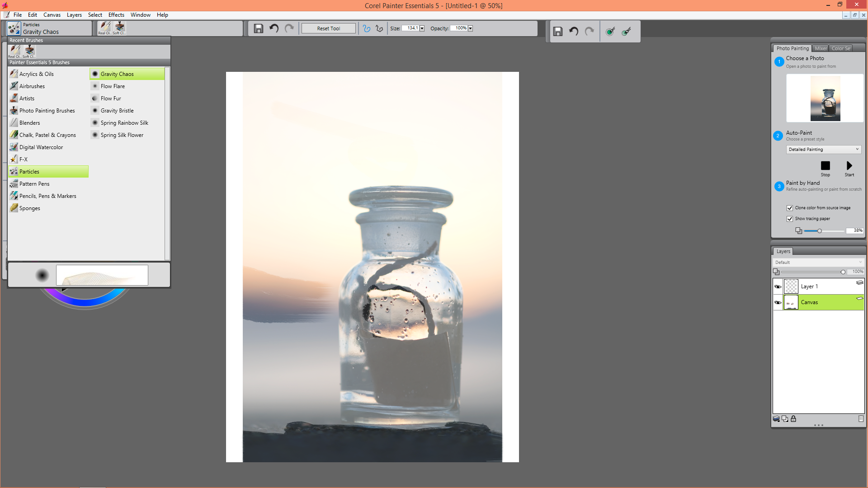Open the Opacity dropdown arrow
The height and width of the screenshot is (488, 868).
471,28
